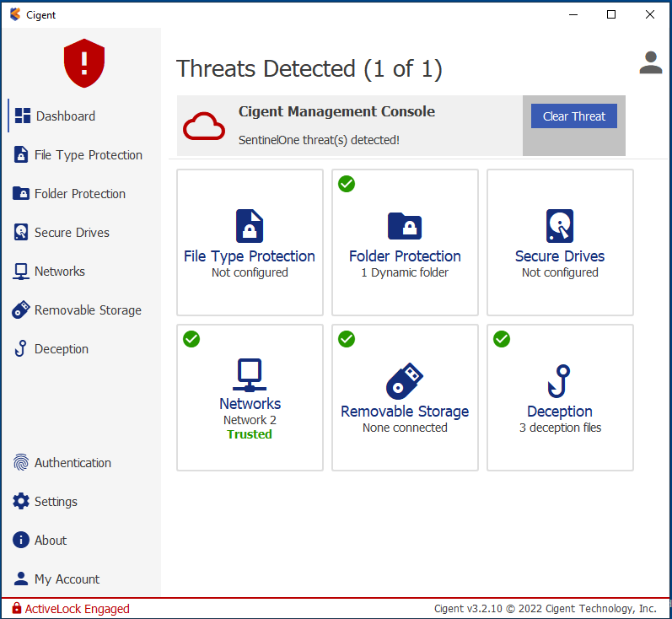Screen dimensions: 672x619
Task: Click the File Type Protection tile's locked file icon
Action: click(250, 226)
